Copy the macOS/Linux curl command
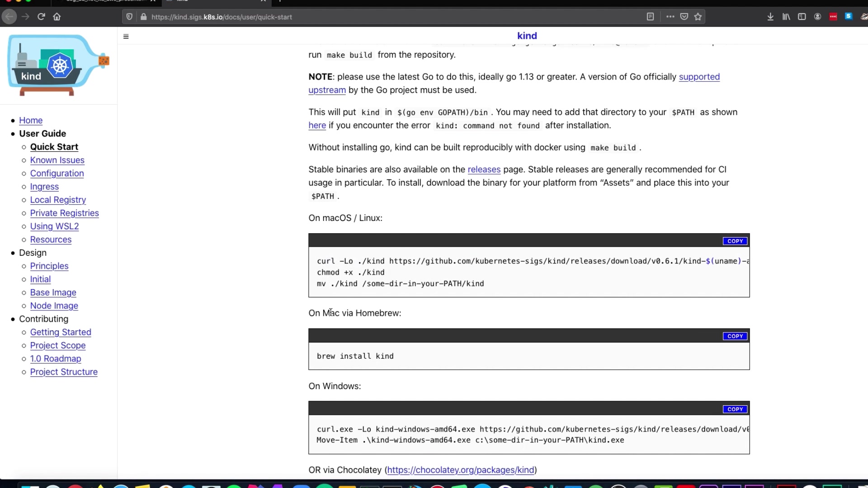The image size is (868, 488). click(735, 241)
